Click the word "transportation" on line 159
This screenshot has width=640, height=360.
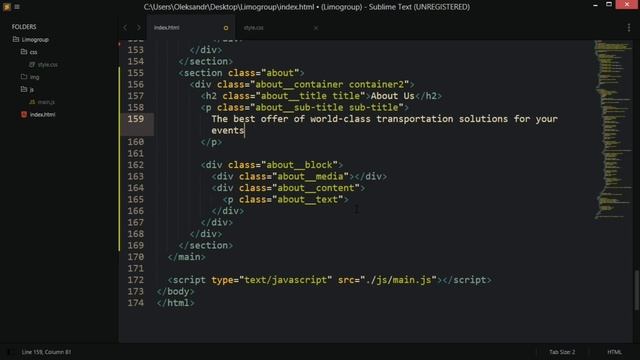pyautogui.click(x=415, y=119)
